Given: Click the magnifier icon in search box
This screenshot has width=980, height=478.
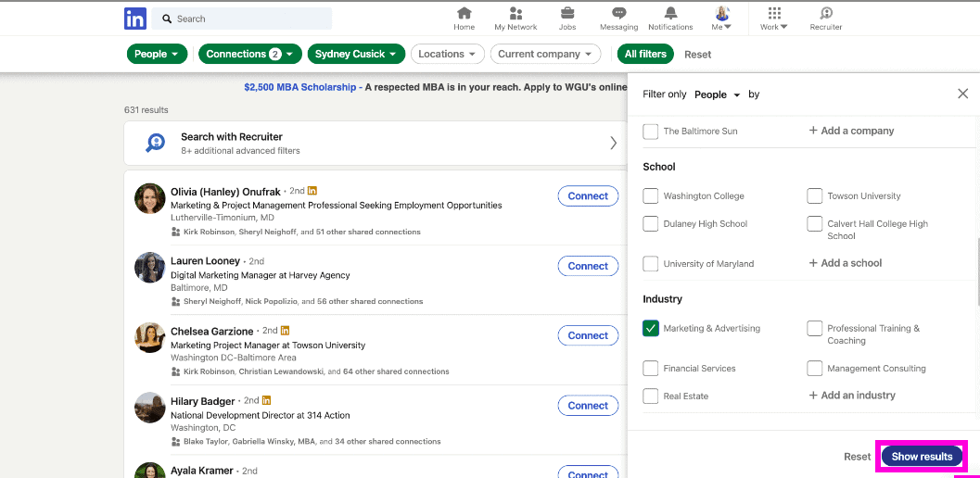Looking at the screenshot, I should (x=167, y=19).
